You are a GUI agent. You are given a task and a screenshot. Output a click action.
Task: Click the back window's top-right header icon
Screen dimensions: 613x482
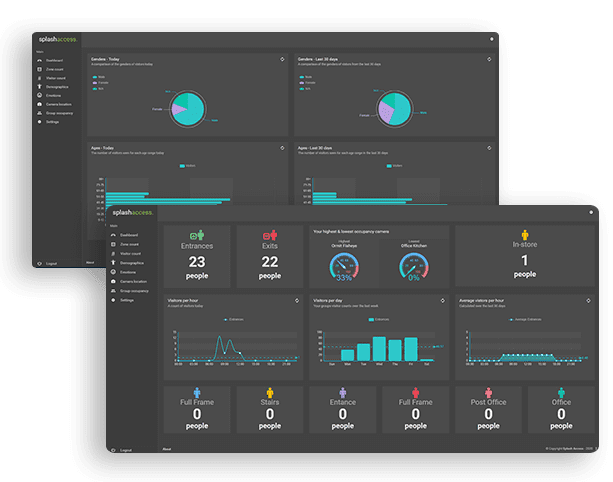(x=491, y=39)
